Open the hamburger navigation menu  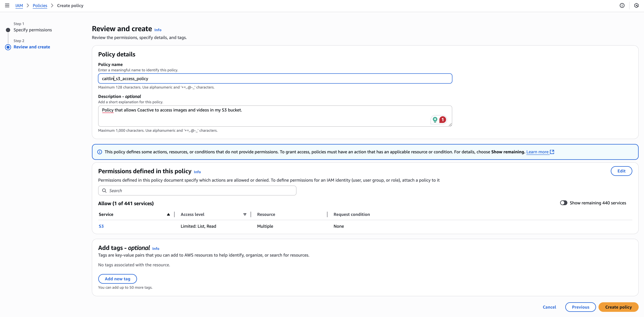(7, 6)
